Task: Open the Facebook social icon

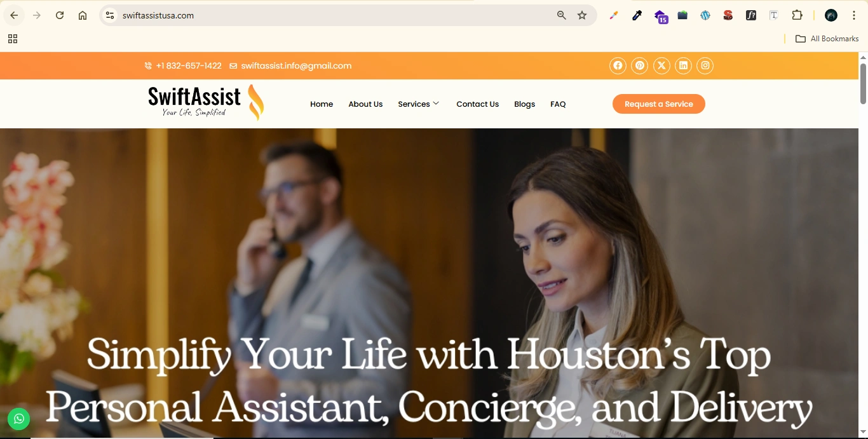Action: 618,65
